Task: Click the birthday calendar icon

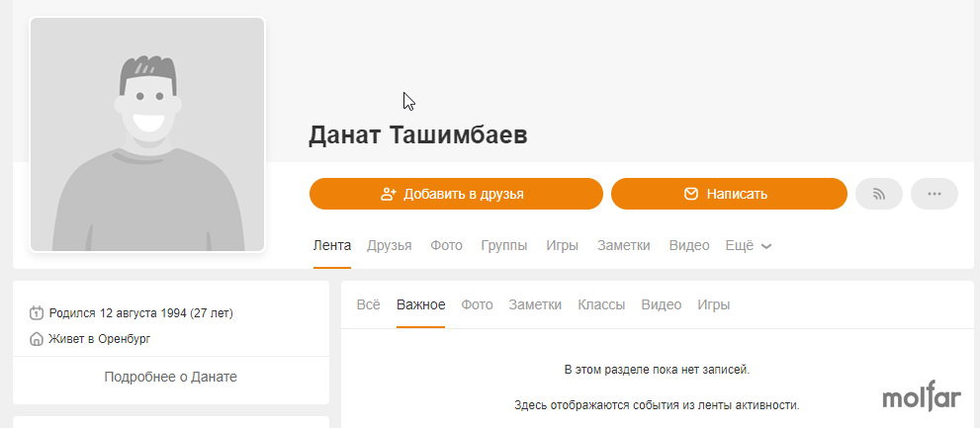Action: click(37, 312)
